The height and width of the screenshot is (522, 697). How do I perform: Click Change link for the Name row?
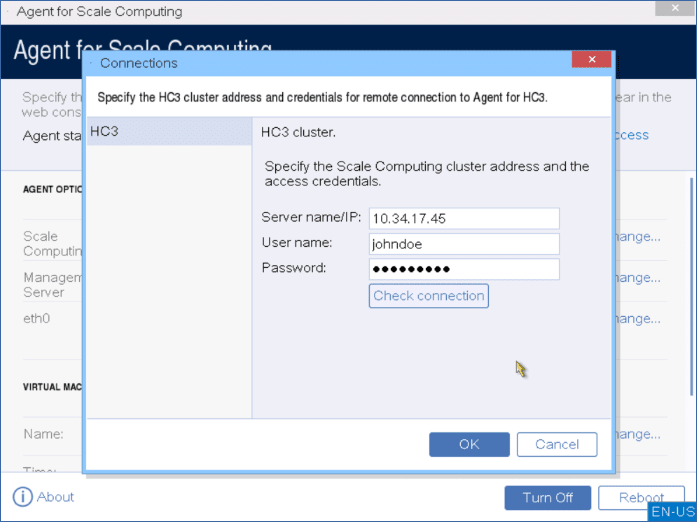[638, 434]
